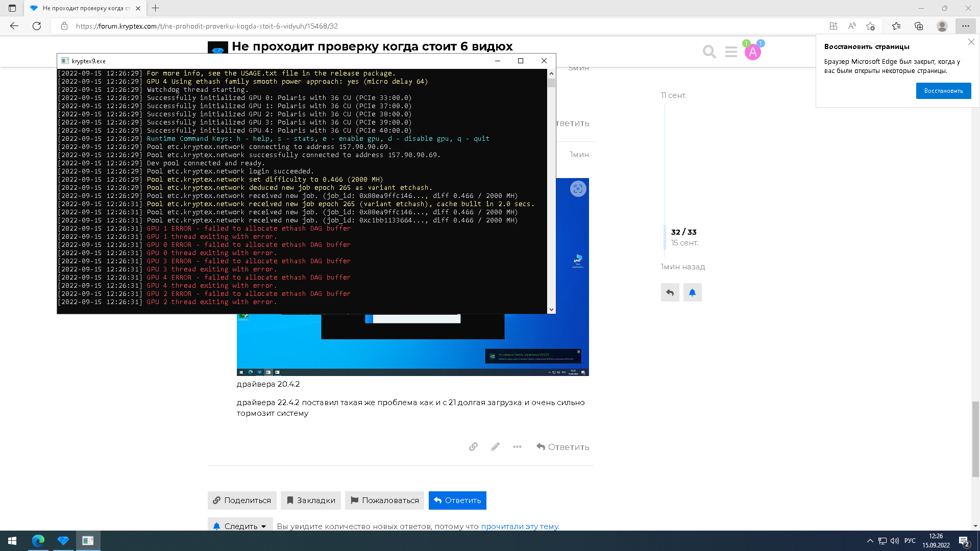Viewport: 980px width, 551px height.
Task: Open a new browser tab
Action: pos(156,8)
